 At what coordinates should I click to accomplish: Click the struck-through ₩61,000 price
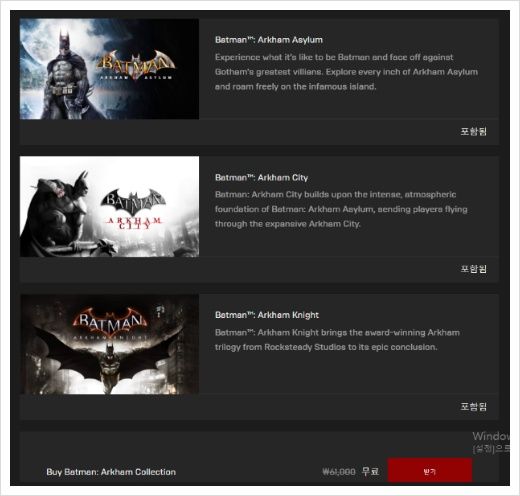339,472
